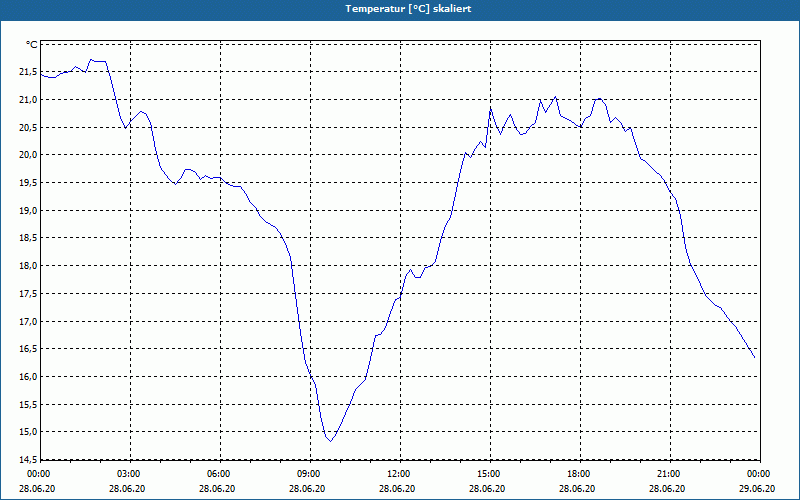The height and width of the screenshot is (500, 800).
Task: Click the 18,0 y-axis value
Action: tap(28, 266)
